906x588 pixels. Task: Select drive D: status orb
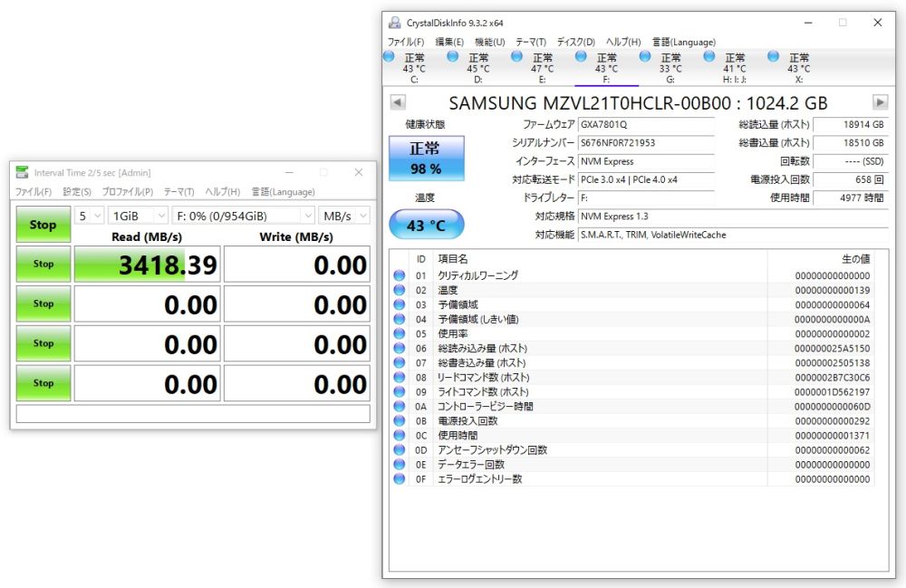[x=453, y=56]
